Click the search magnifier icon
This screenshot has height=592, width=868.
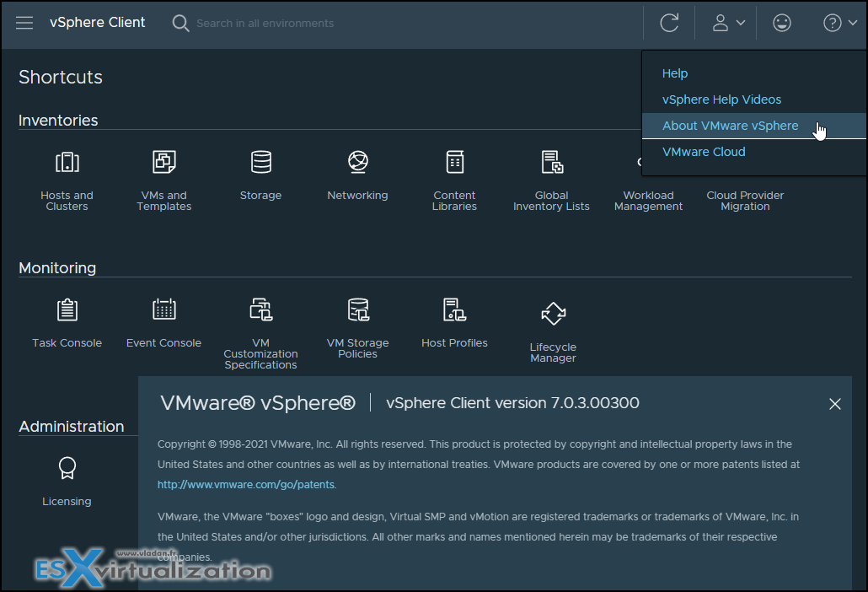tap(180, 24)
